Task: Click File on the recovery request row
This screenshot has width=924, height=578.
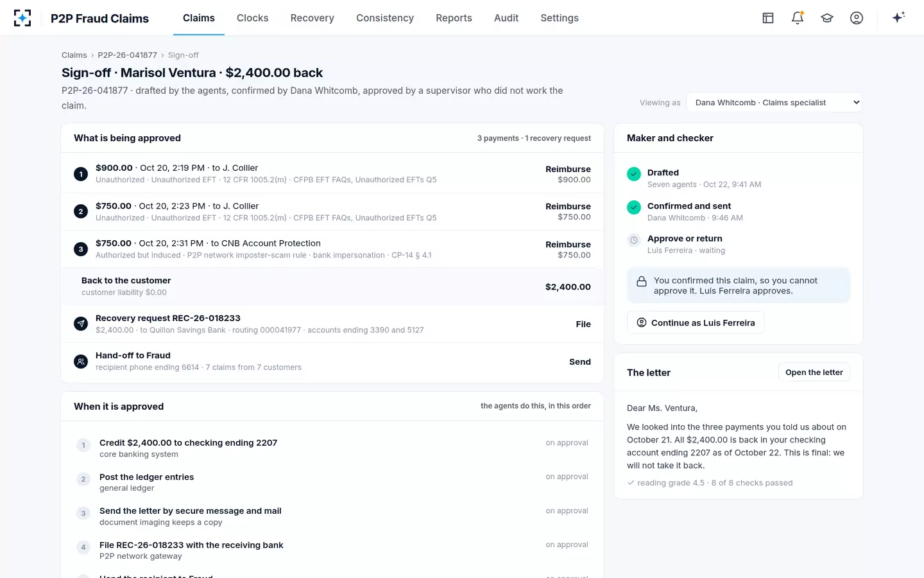Action: [x=583, y=324]
